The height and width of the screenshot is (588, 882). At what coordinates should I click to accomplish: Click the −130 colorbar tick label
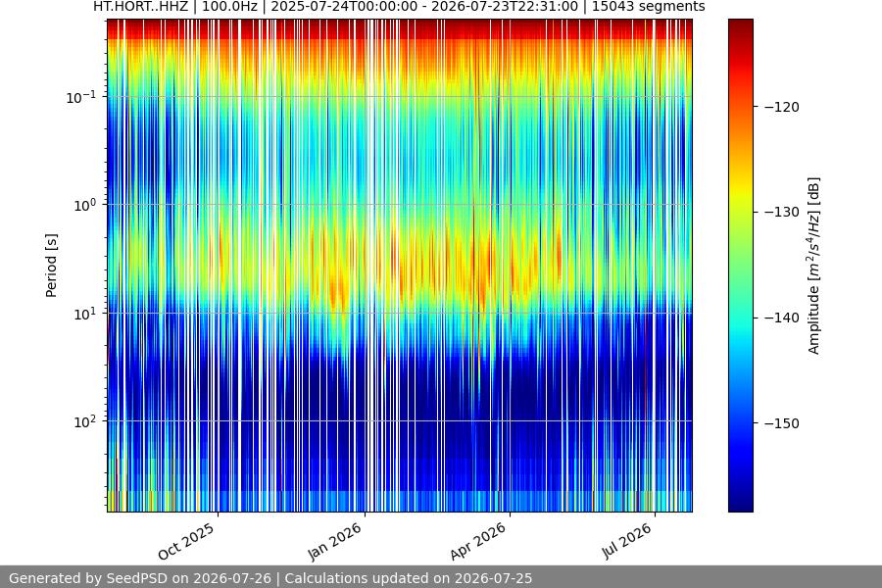pos(782,212)
